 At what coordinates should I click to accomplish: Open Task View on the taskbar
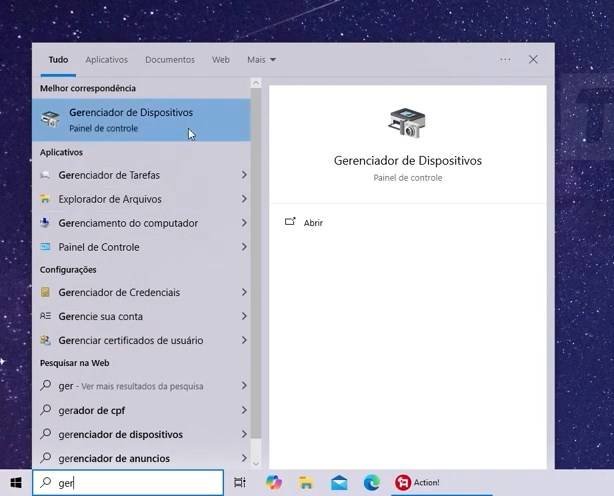coord(240,482)
